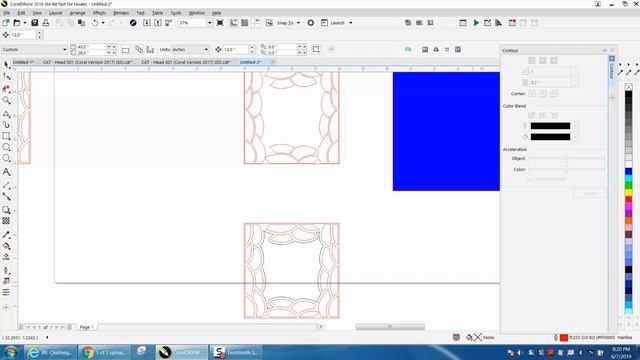The width and height of the screenshot is (640, 360).
Task: Click the Save disk icon
Action: pyautogui.click(x=35, y=23)
